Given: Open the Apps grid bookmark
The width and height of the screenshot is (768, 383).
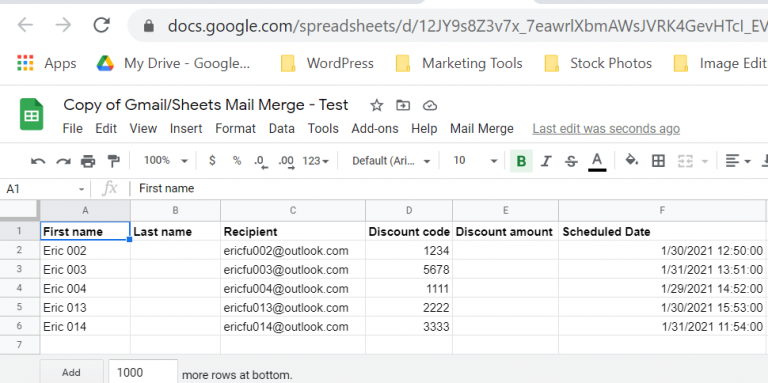Looking at the screenshot, I should (x=47, y=63).
